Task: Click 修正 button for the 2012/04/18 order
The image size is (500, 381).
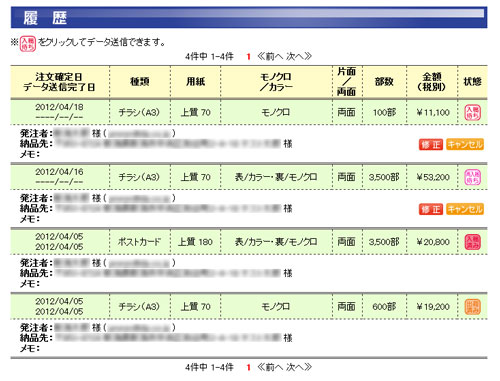Action: (x=431, y=144)
